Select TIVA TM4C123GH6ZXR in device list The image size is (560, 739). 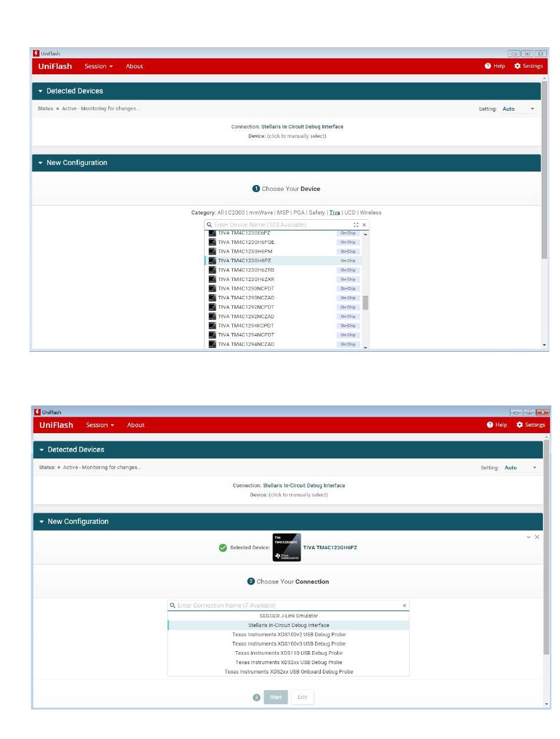click(x=284, y=279)
